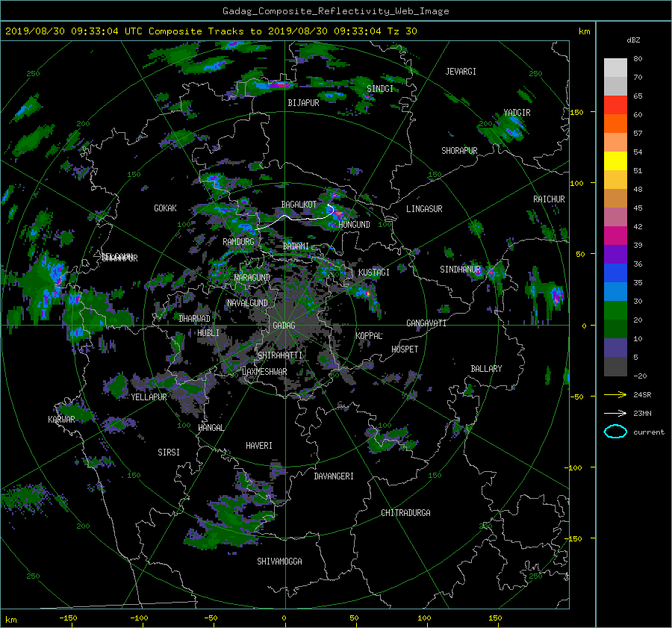Click the -150 km bottom axis tick label
The height and width of the screenshot is (628, 672).
(68, 618)
